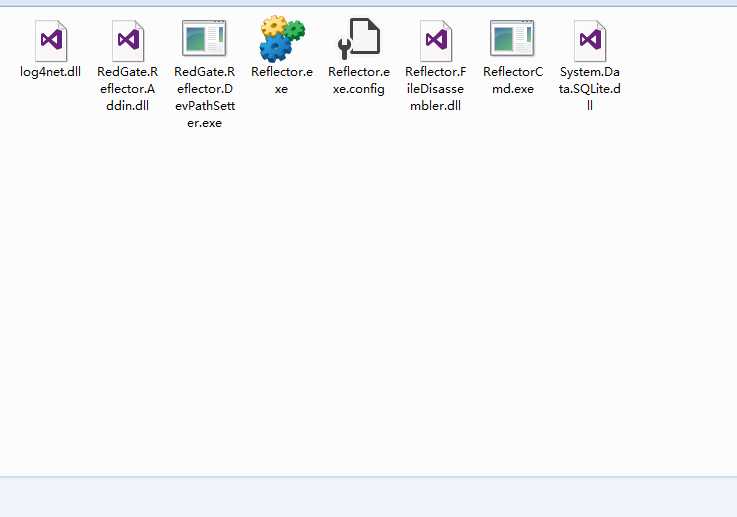Screen dimensions: 737x517
Task: Click the System.Data.SQLite.dll filename label
Action: coord(589,89)
